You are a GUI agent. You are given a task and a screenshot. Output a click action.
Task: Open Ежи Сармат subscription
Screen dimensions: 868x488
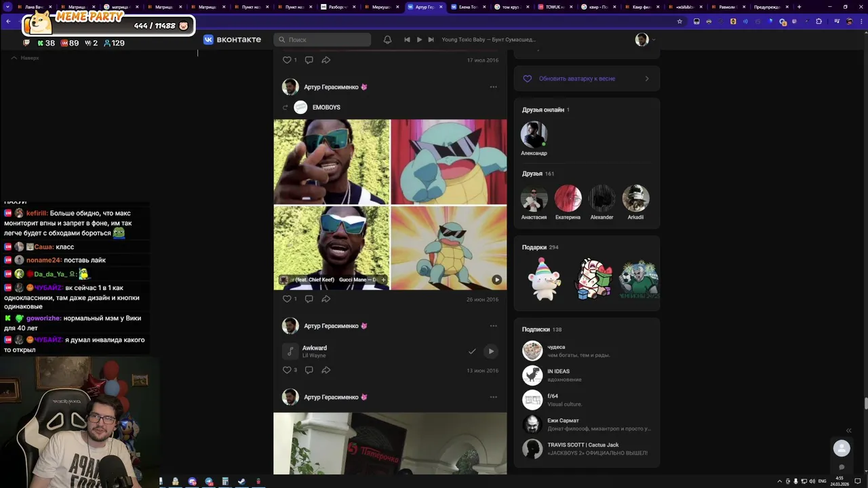tap(587, 424)
